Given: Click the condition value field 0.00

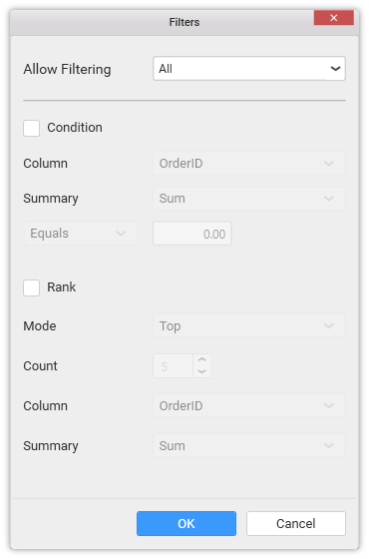Looking at the screenshot, I should [192, 234].
